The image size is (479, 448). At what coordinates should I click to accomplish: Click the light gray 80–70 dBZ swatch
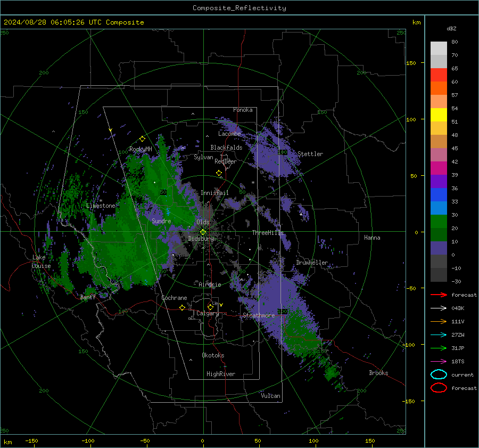(439, 48)
